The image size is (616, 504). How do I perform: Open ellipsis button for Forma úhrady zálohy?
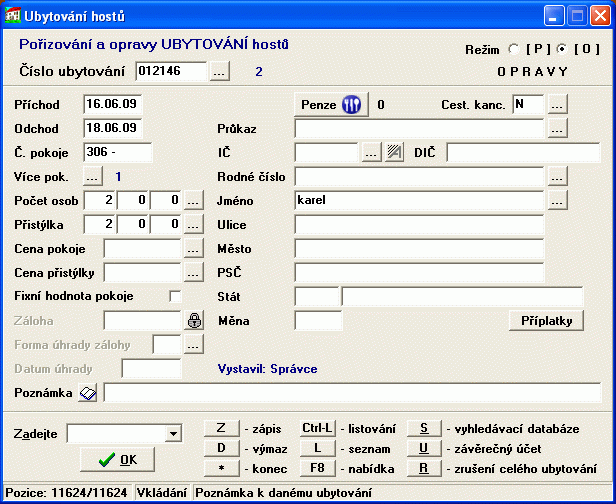194,345
